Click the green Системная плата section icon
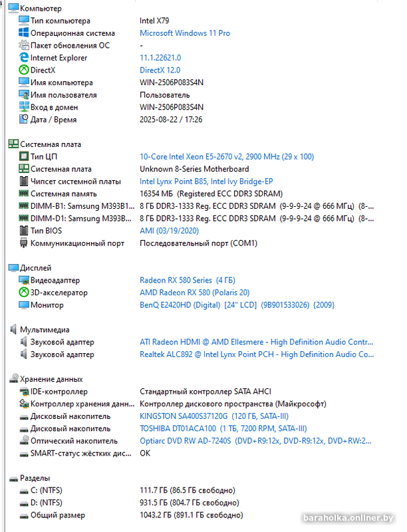This screenshot has height=532, width=407. click(13, 144)
